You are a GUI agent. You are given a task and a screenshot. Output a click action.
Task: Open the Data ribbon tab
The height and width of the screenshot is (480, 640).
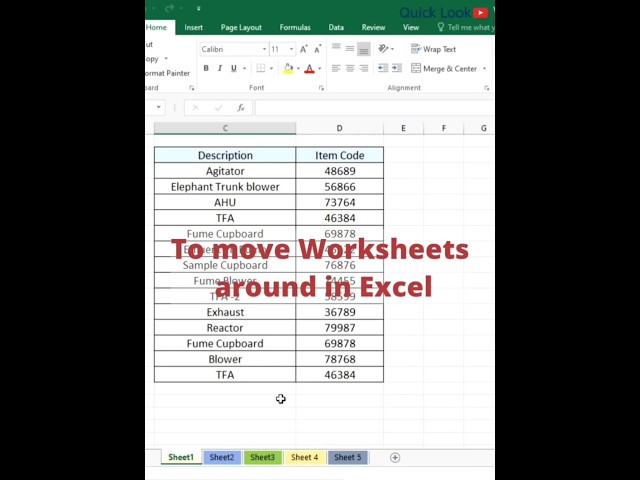(336, 27)
